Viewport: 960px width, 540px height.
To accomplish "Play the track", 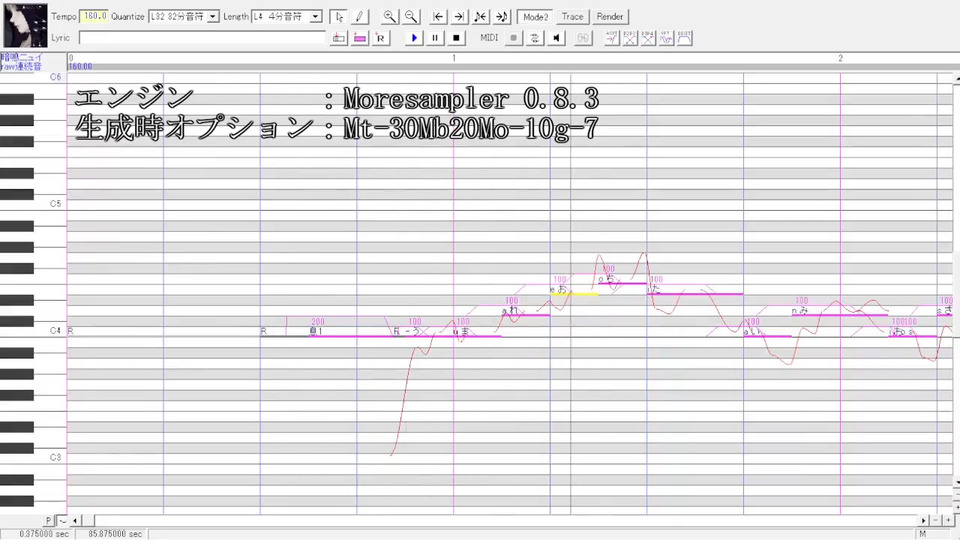I will pyautogui.click(x=414, y=38).
